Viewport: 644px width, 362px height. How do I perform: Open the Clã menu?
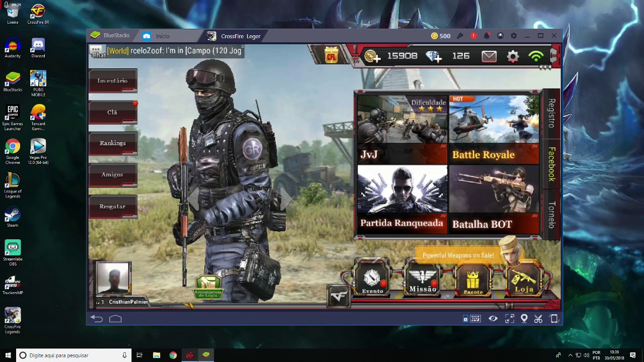113,112
